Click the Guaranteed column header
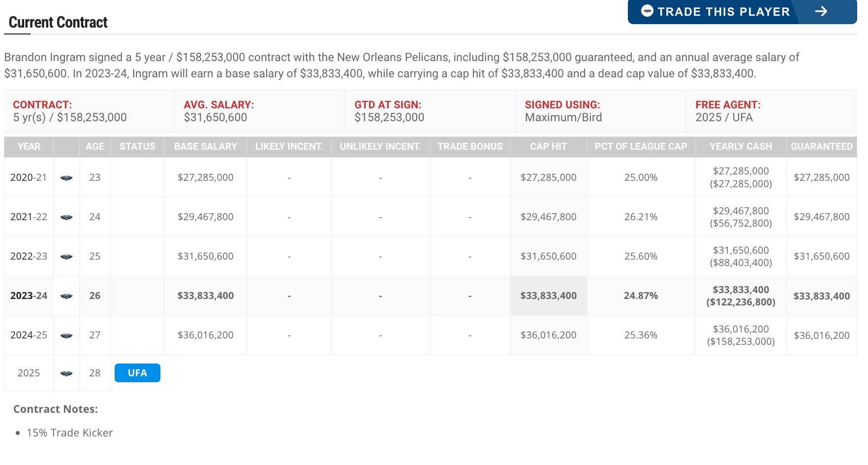868x465 pixels. [821, 147]
